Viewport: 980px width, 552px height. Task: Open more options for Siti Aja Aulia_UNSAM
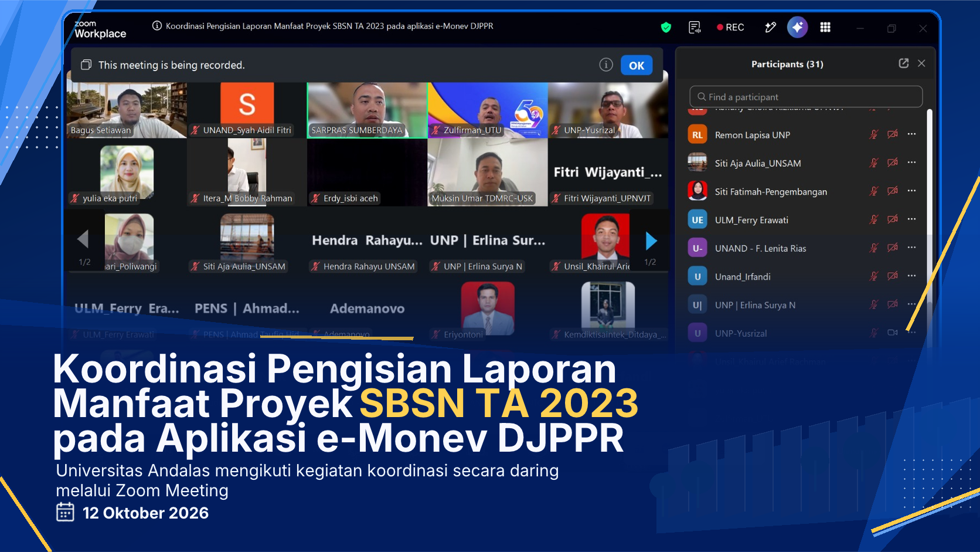click(x=911, y=162)
